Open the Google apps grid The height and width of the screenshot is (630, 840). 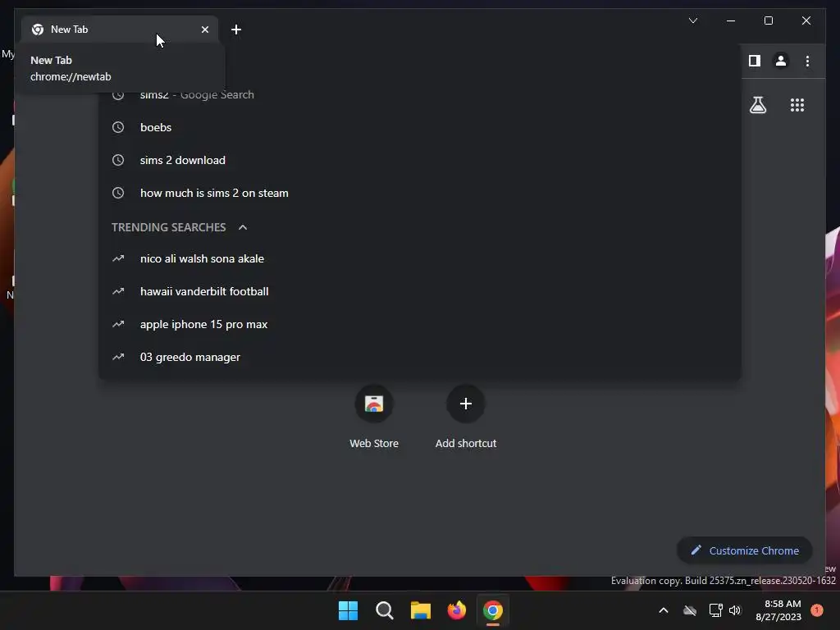pyautogui.click(x=797, y=104)
